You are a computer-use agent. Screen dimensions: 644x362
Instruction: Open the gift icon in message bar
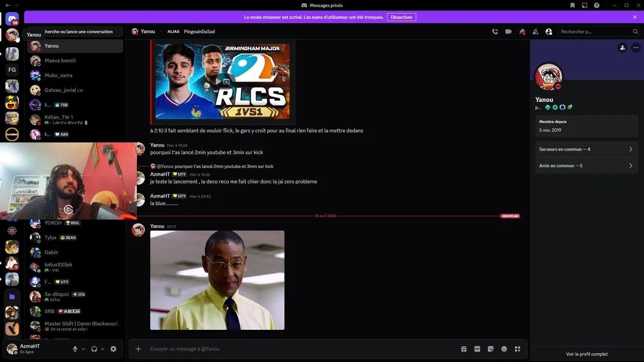(464, 349)
